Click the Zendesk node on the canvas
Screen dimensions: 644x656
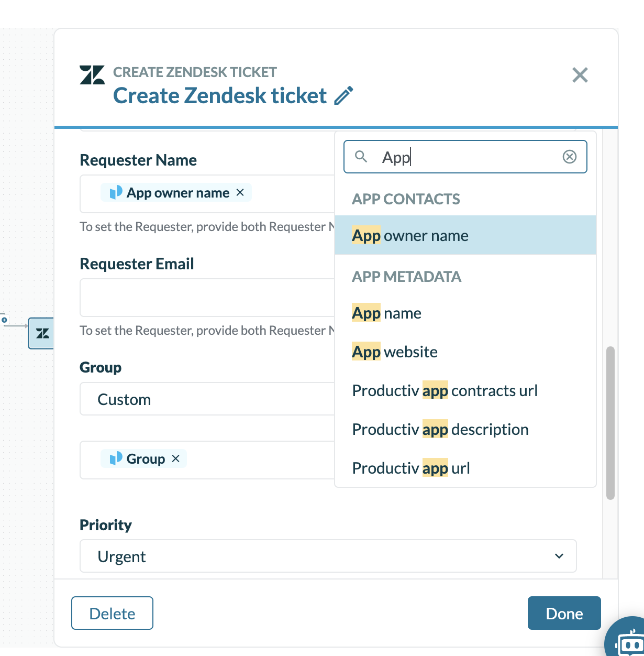(42, 333)
